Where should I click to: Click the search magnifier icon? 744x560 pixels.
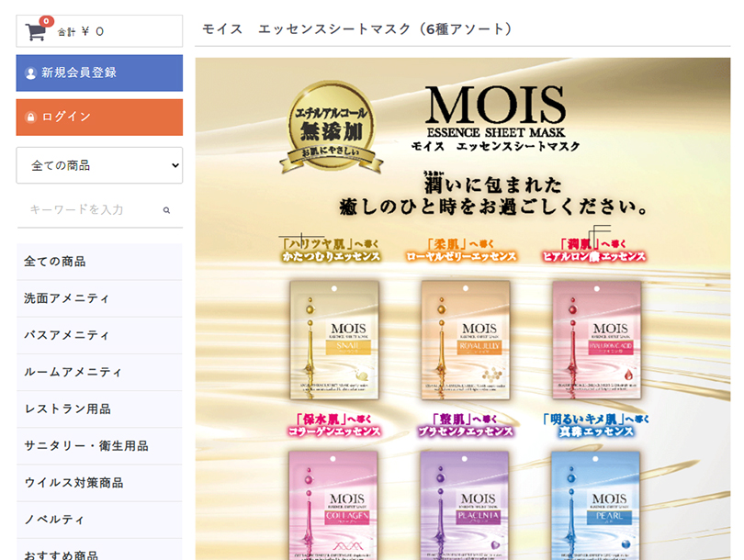(166, 210)
